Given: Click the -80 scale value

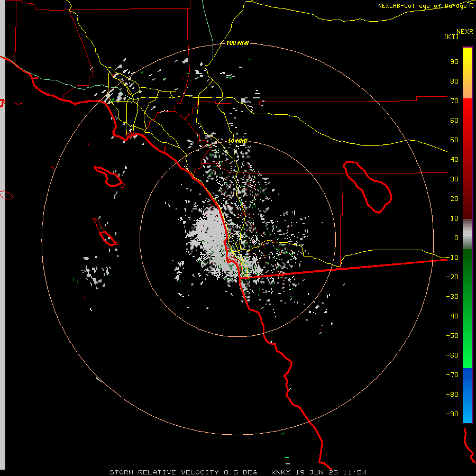Looking at the screenshot, I should pos(452,395).
